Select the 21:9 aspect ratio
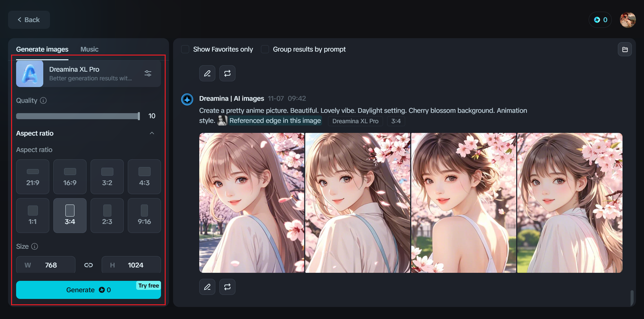Image resolution: width=644 pixels, height=319 pixels. [x=33, y=177]
